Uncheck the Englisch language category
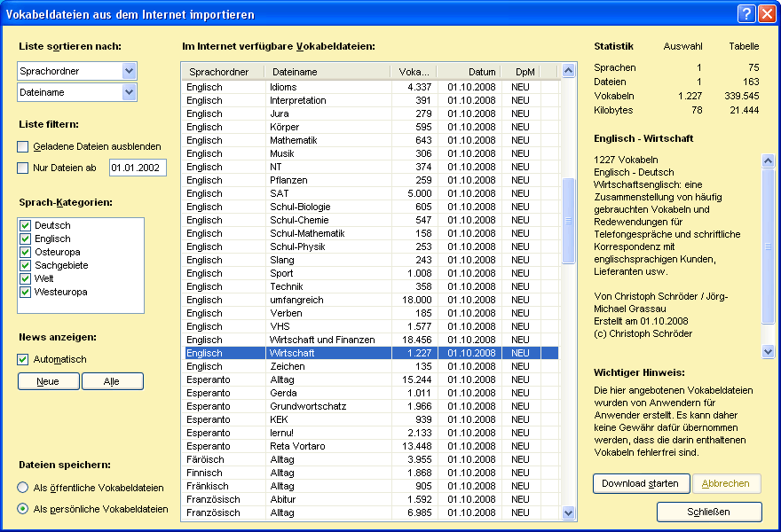 (x=26, y=239)
